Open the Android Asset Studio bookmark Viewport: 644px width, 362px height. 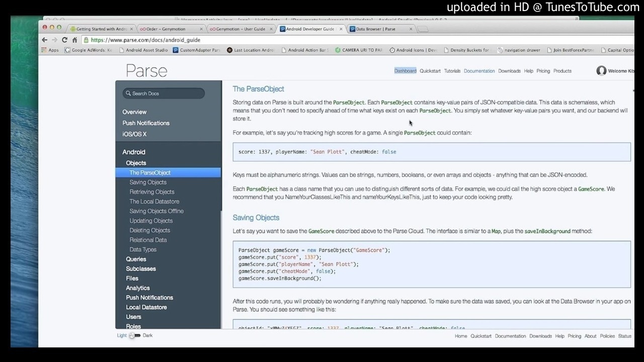(x=143, y=50)
